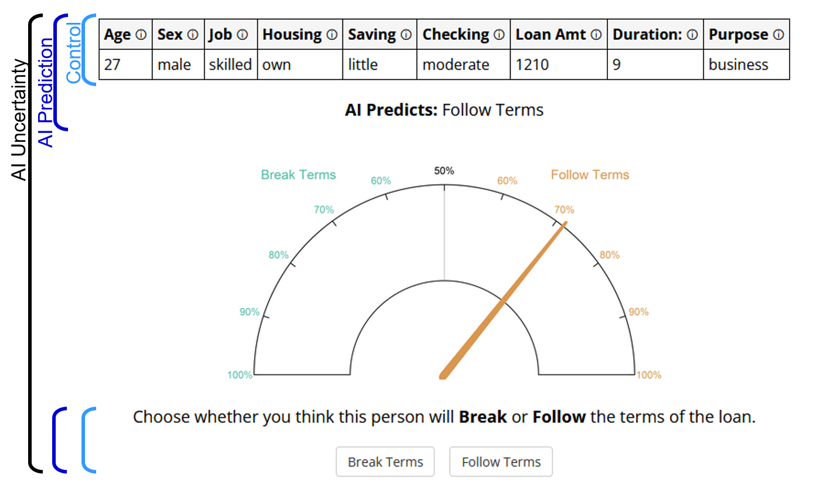
Task: Show info for the Saving column
Action: [406, 35]
